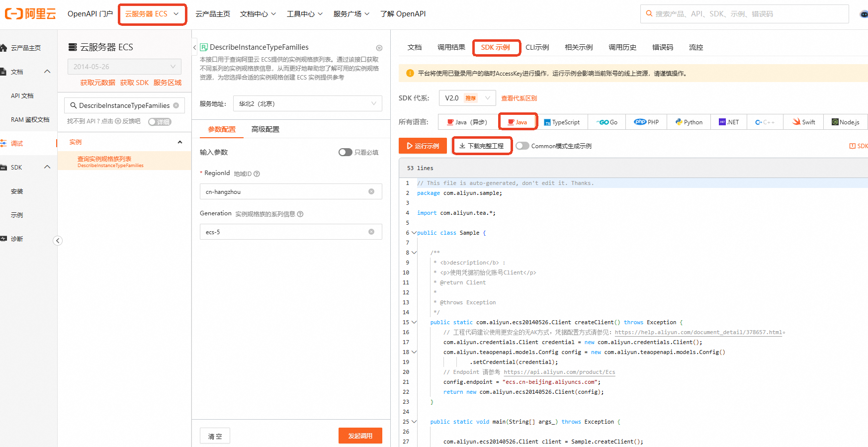Click the help icon next to RegionId 地域ID
The image size is (868, 447).
click(257, 174)
